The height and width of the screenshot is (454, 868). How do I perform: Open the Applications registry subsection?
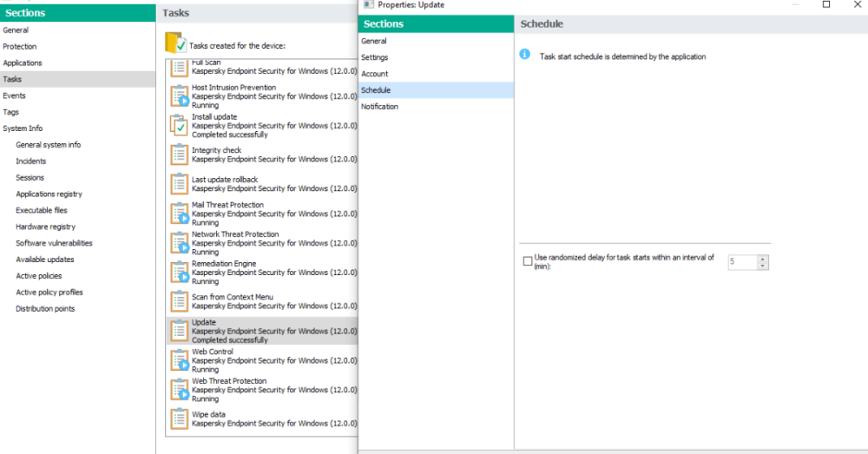[x=49, y=194]
